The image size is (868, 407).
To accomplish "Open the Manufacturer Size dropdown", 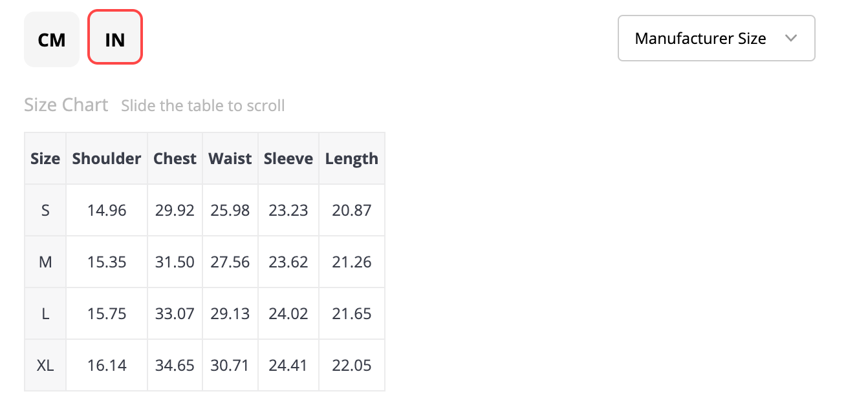I will (717, 38).
